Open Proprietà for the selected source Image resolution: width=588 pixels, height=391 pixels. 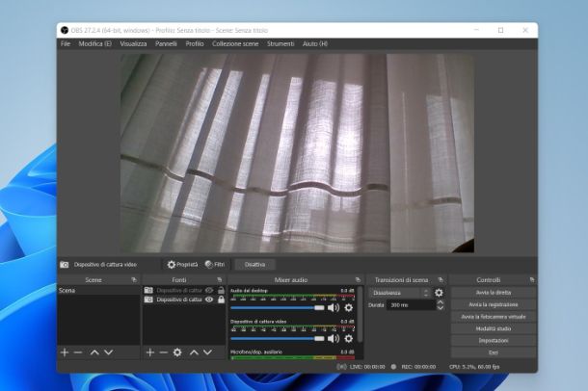(182, 265)
